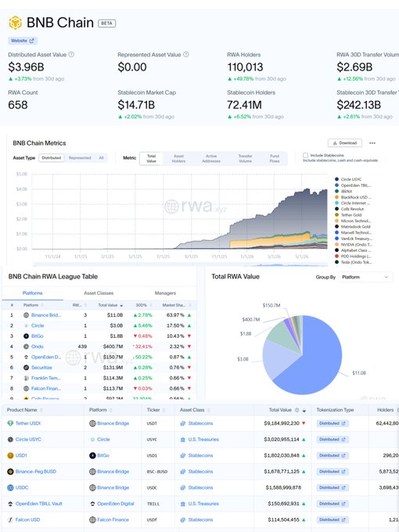
Task: Click Binance Bridge logo in USDC row
Action: click(92, 487)
